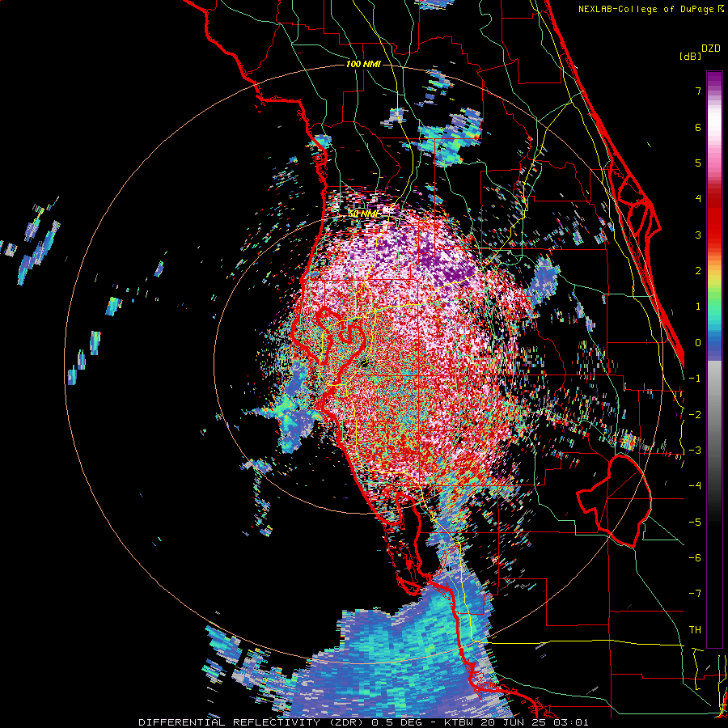The width and height of the screenshot is (728, 728).
Task: Click the -5 value on the color scale
Action: click(695, 522)
